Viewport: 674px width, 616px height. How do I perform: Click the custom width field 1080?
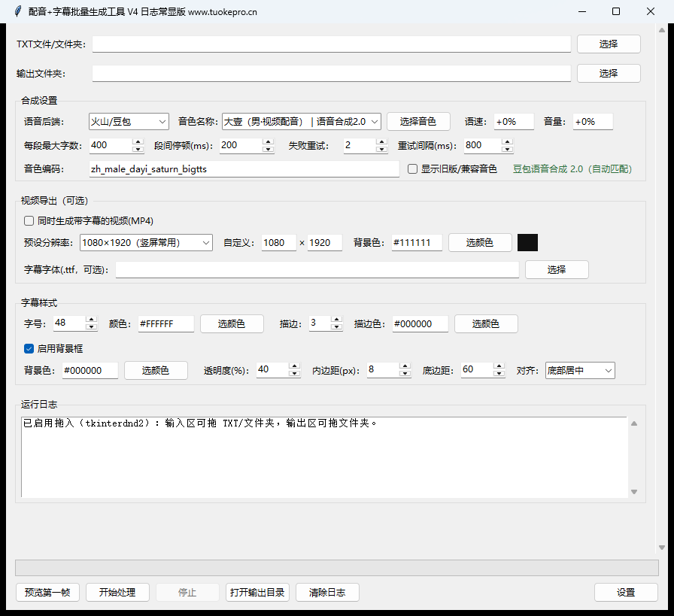point(278,243)
